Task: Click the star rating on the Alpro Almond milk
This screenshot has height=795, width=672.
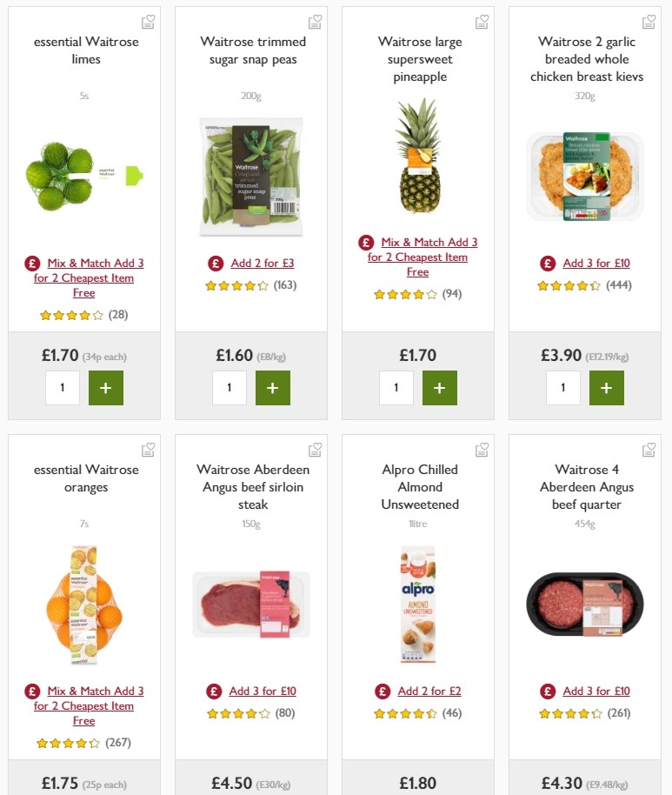Action: [x=405, y=713]
